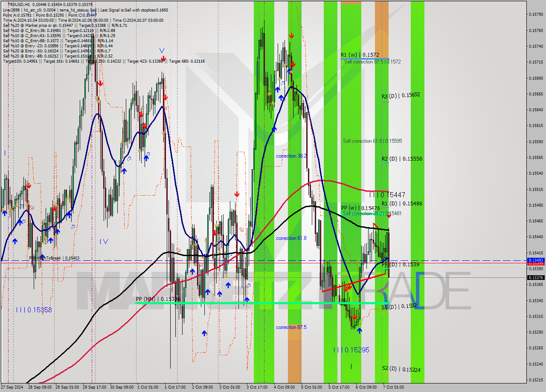Click the 0.15490 price axis value

pyautogui.click(x=536, y=205)
